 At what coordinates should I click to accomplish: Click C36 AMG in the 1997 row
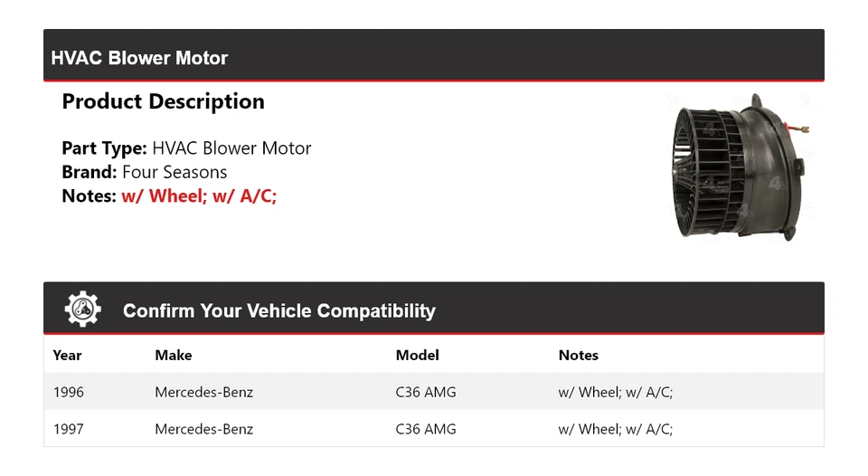pyautogui.click(x=426, y=429)
